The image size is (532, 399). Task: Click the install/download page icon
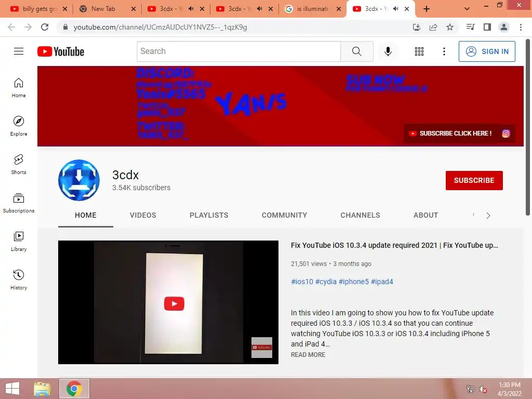pyautogui.click(x=417, y=27)
